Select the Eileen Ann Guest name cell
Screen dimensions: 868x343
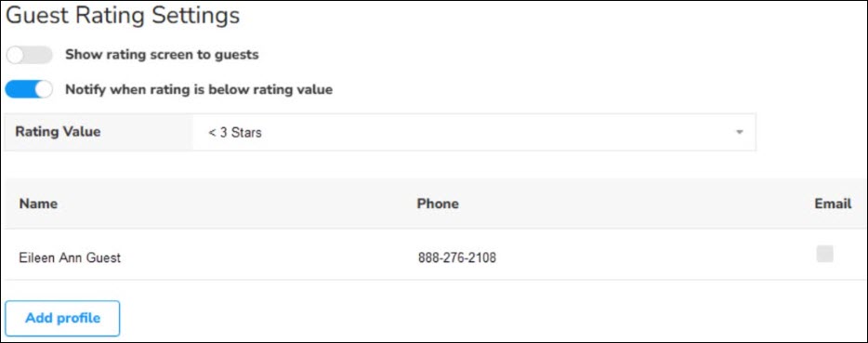coord(70,257)
